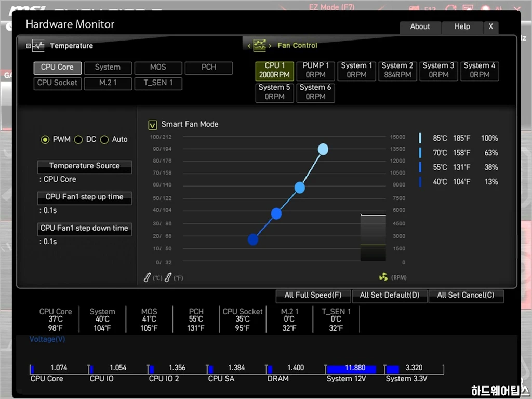This screenshot has width=532, height=399.
Task: Click the 55°C fan curve point
Action: tap(276, 214)
